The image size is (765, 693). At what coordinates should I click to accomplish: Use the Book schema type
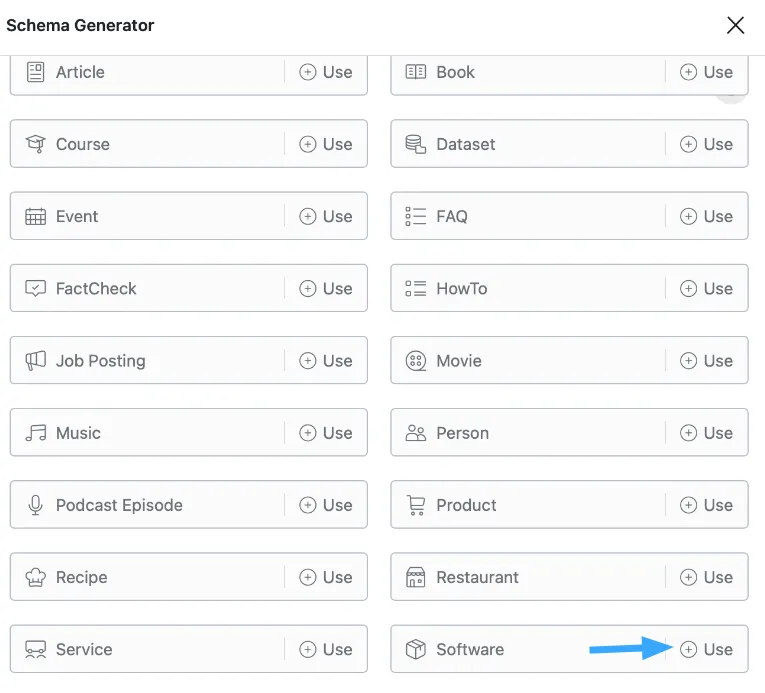tap(706, 72)
